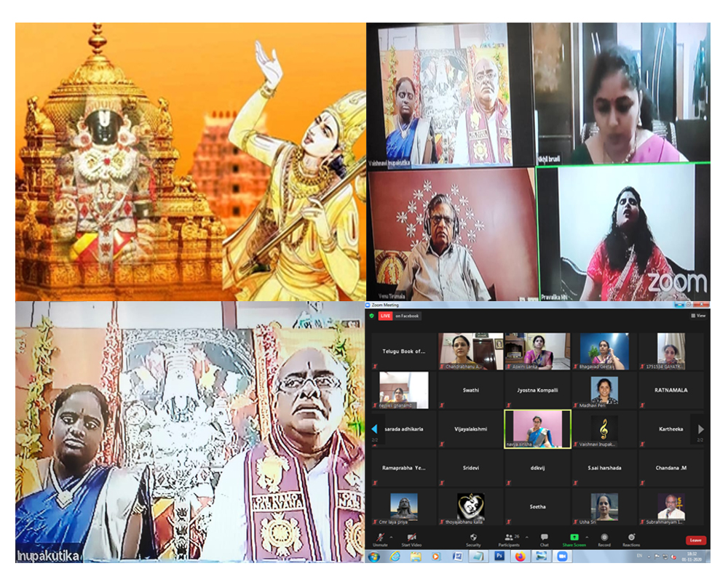Toggle Start Video camera button
This screenshot has height=582, width=728.
point(411,538)
